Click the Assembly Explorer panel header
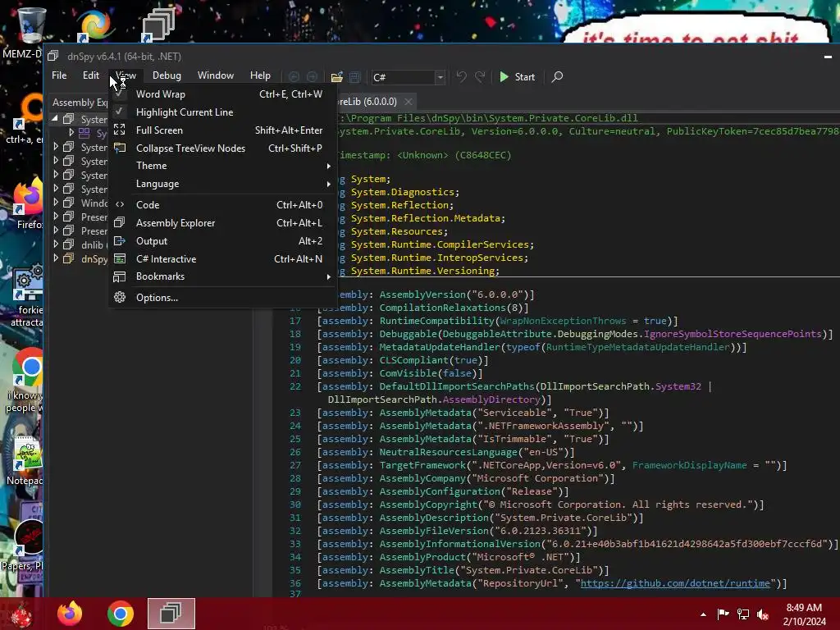840x630 pixels. click(80, 102)
